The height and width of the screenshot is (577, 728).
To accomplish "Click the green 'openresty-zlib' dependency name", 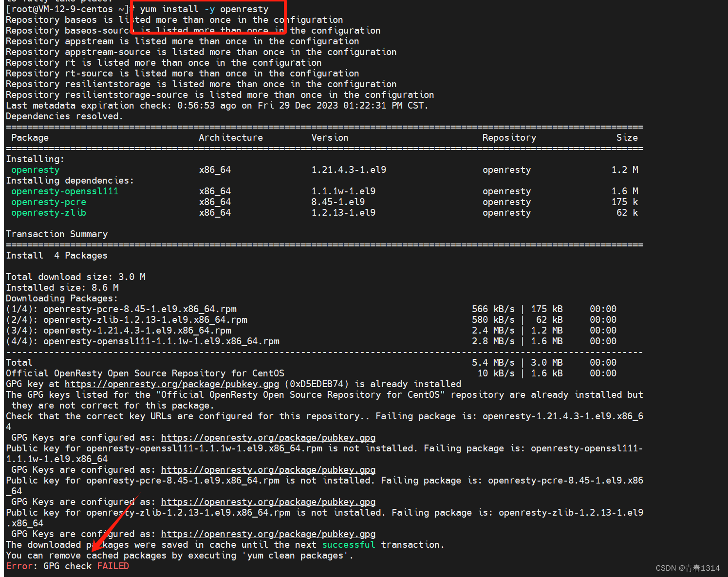I will point(49,213).
